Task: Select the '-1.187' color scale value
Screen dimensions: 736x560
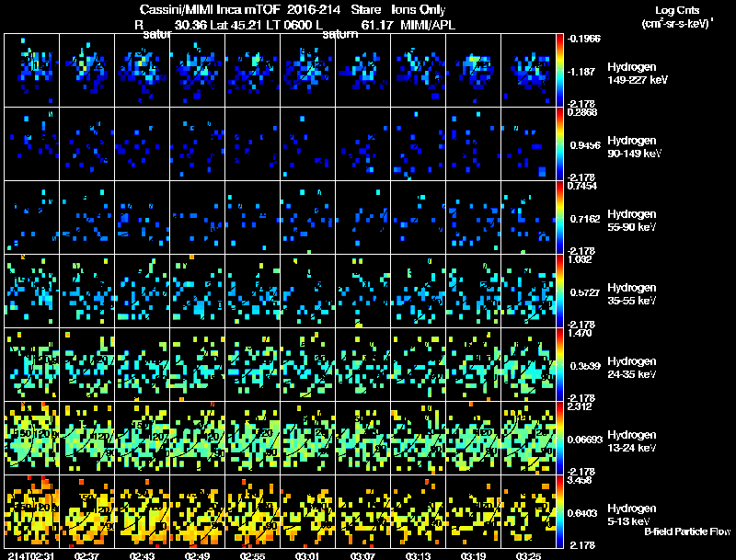Action: (581, 72)
